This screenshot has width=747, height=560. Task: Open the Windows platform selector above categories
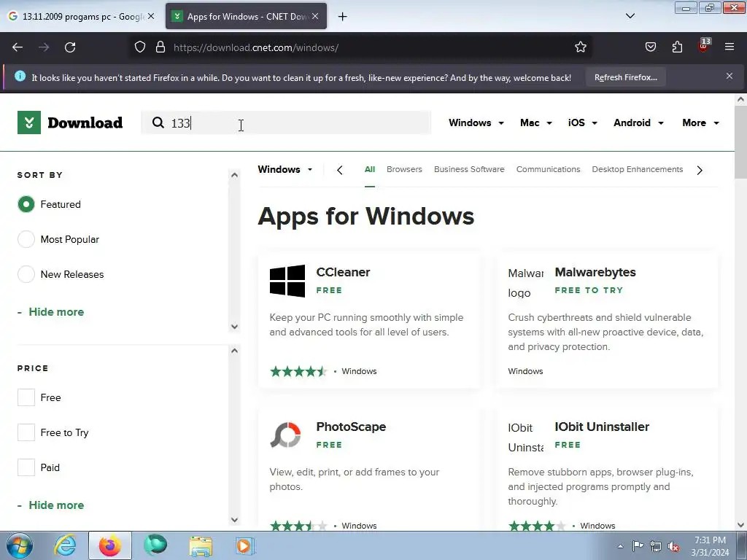point(285,169)
